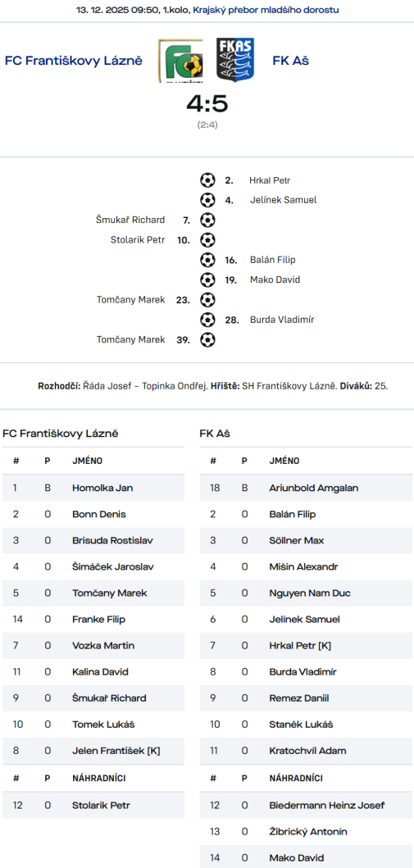The height and width of the screenshot is (868, 414).
Task: Select Hrkal Petr [K] in lineup table
Action: click(306, 645)
